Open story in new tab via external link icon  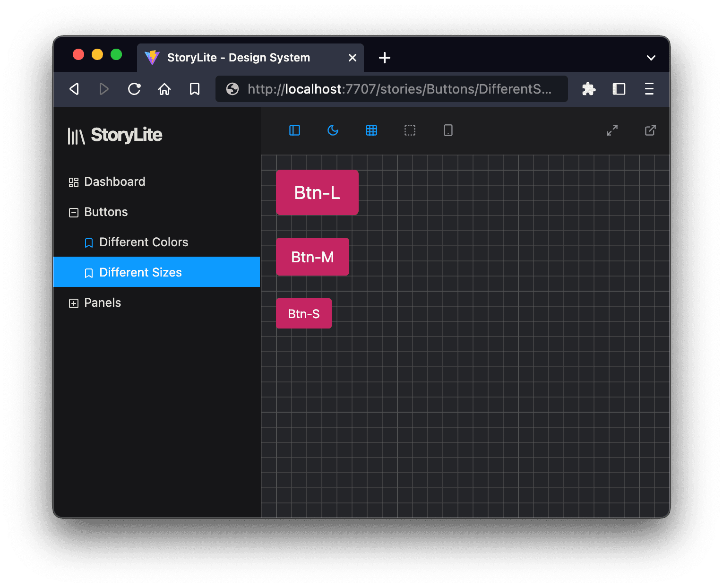tap(650, 130)
